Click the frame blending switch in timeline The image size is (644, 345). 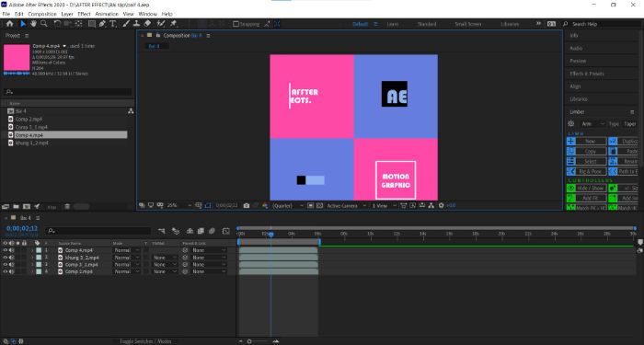[201, 231]
